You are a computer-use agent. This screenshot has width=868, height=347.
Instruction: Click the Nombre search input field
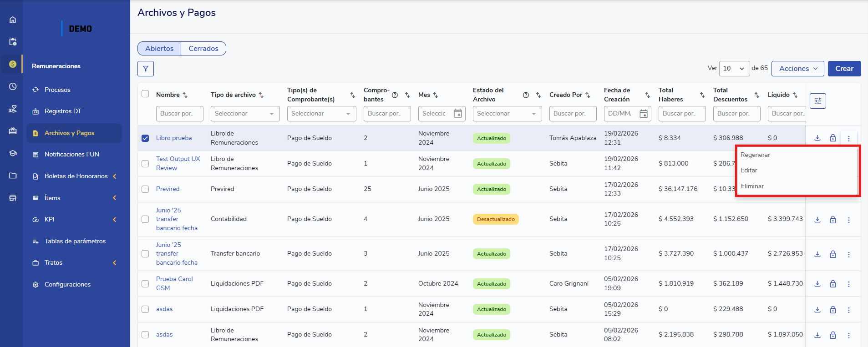[x=179, y=114]
